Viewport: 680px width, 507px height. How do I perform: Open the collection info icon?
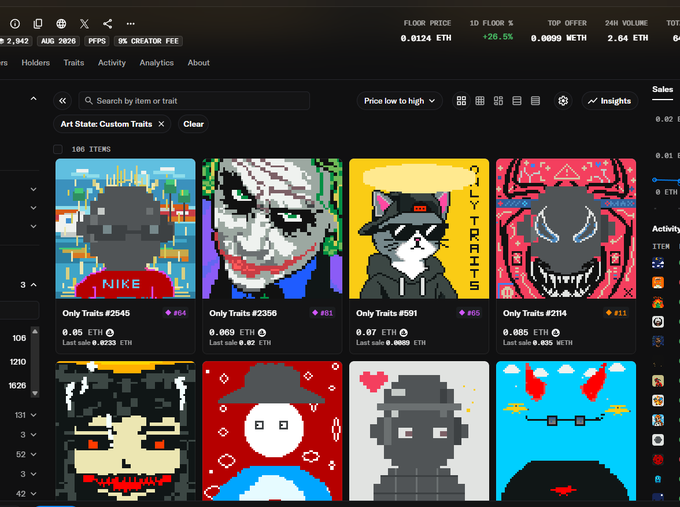point(15,23)
